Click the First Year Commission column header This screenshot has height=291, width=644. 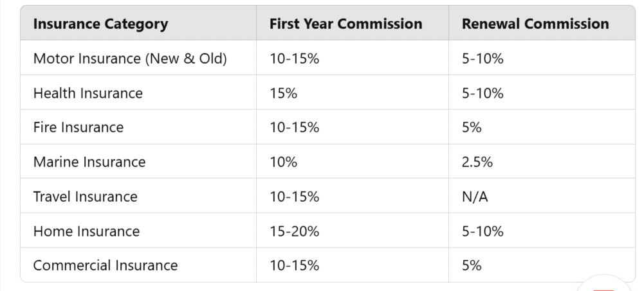[345, 24]
